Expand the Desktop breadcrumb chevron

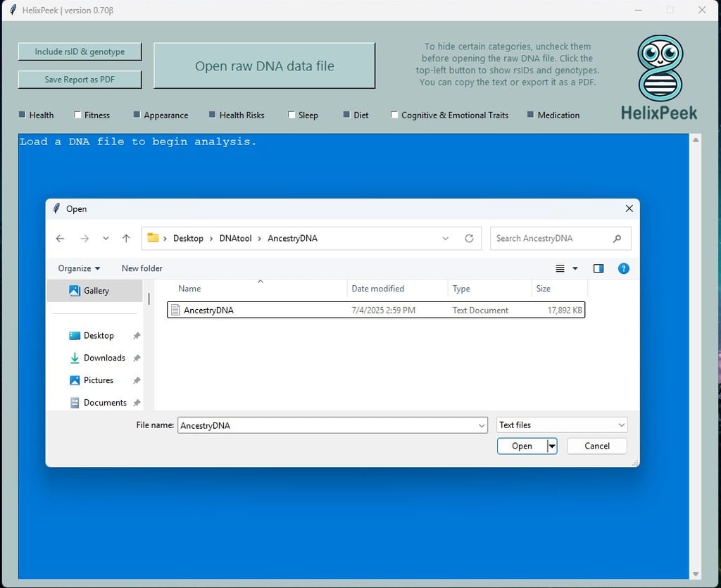click(211, 238)
